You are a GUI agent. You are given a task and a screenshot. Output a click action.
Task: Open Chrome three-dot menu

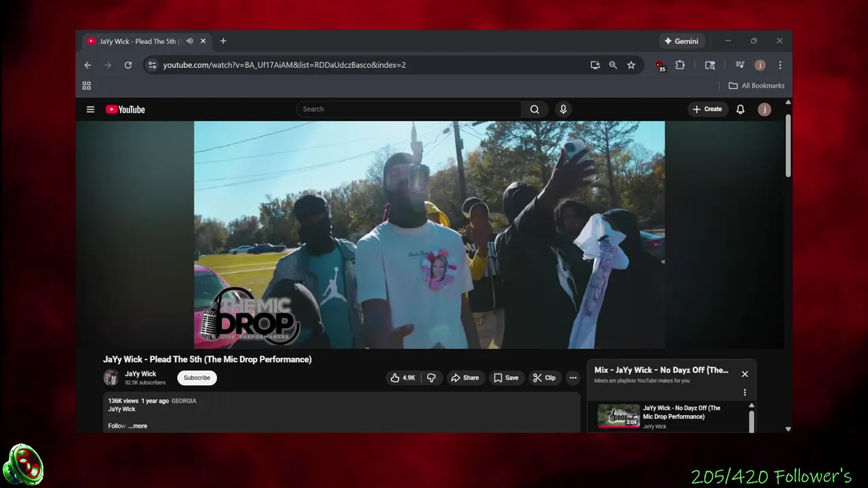[x=780, y=65]
